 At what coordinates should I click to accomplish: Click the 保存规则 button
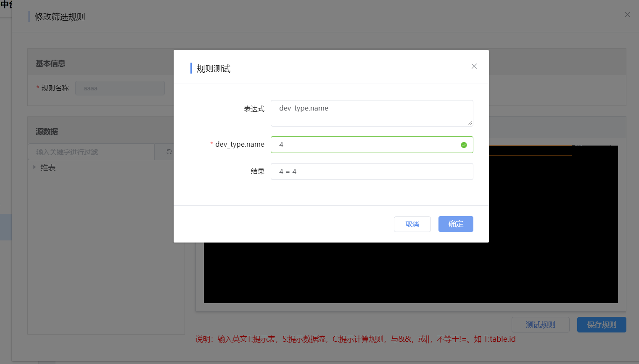602,325
